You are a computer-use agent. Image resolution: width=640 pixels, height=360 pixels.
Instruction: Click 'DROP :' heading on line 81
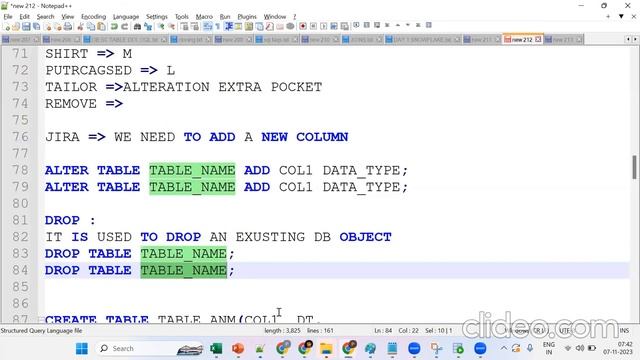tap(70, 220)
